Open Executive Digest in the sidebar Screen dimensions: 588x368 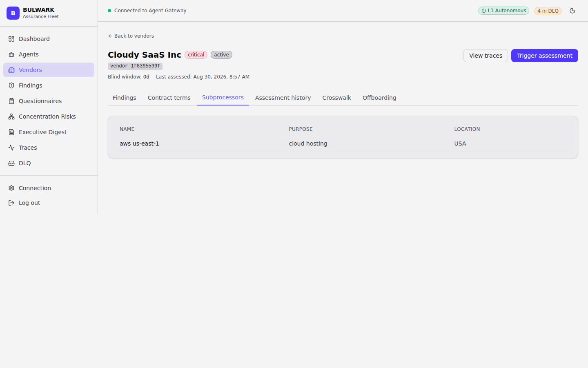[x=49, y=132]
